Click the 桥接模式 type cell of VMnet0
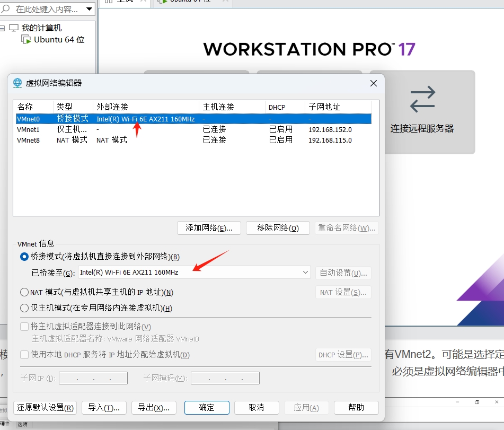The width and height of the screenshot is (504, 430). 73,119
